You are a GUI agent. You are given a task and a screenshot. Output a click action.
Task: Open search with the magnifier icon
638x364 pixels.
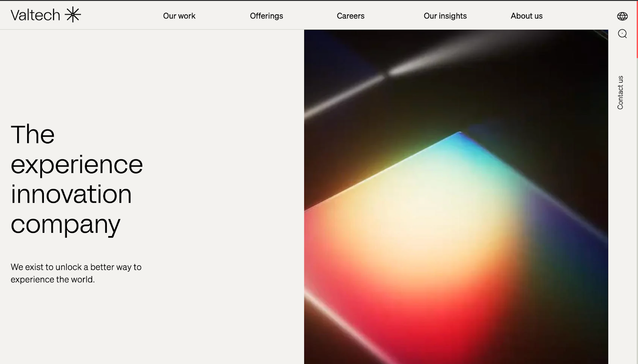tap(622, 34)
